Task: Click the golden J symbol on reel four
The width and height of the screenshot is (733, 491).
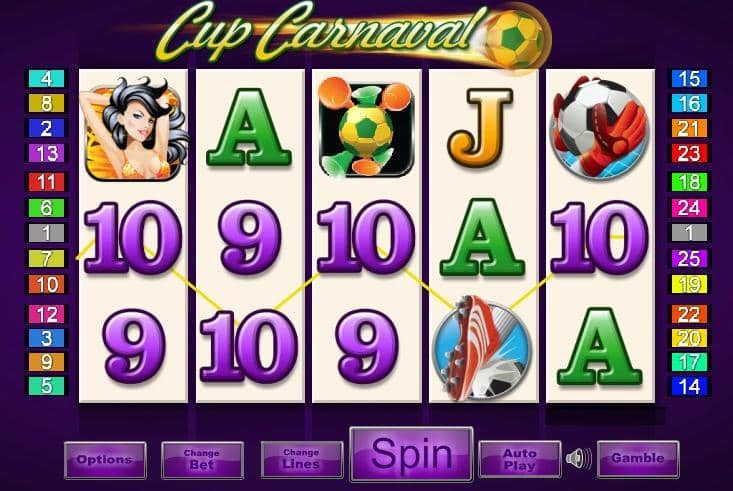Action: tap(480, 129)
